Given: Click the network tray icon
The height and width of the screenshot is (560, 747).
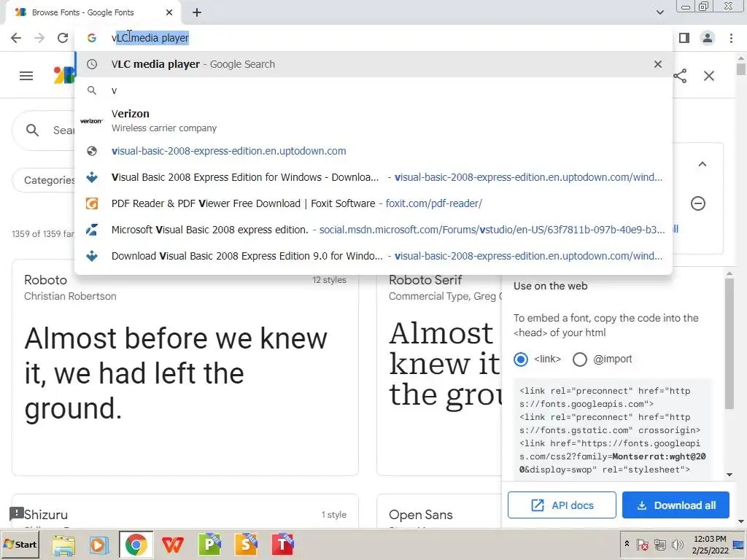Looking at the screenshot, I should (659, 544).
